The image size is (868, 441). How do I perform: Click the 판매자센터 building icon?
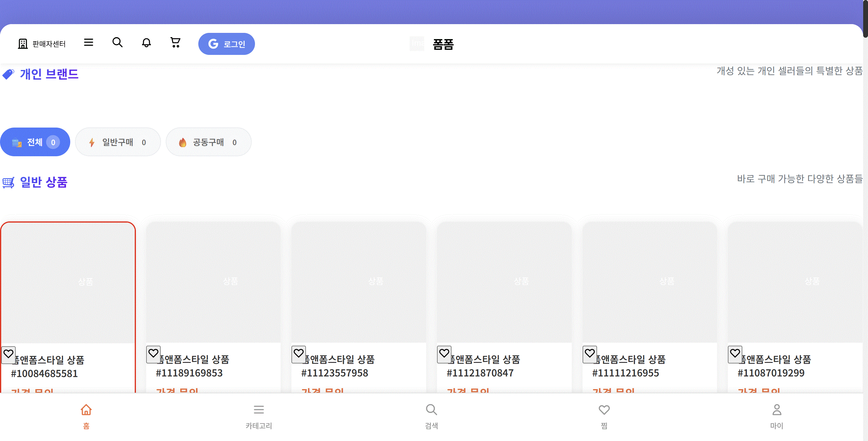23,44
